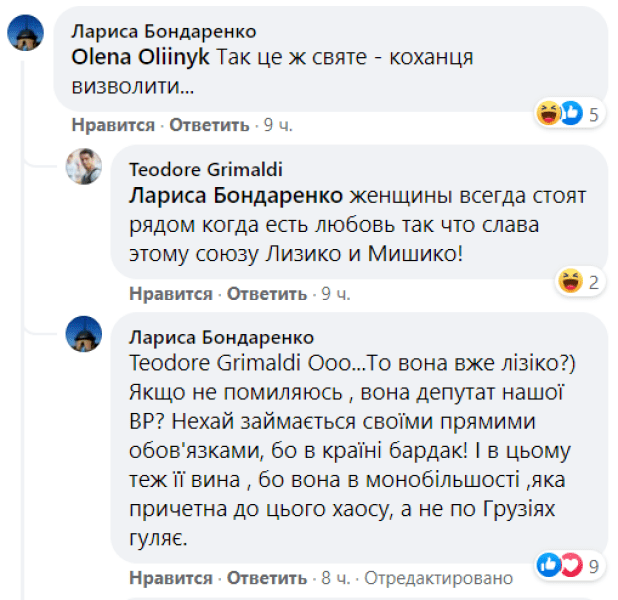618x600 pixels.
Task: View edit history via Отредактировано
Action: (x=437, y=578)
